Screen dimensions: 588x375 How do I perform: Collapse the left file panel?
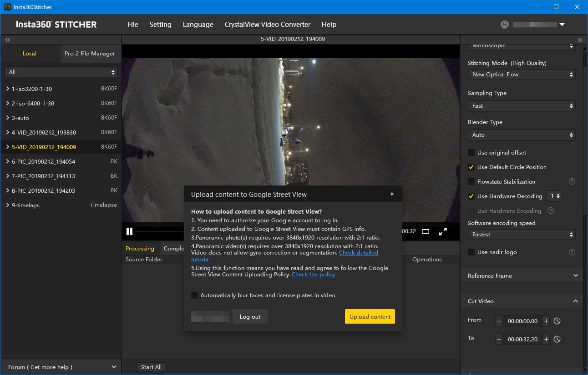8,40
